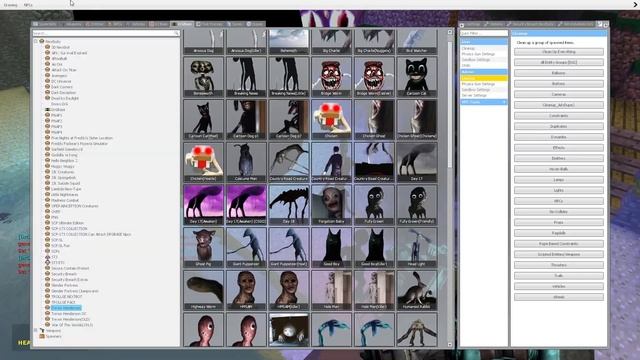Spawn the Behemoth NPC icon
This screenshot has width=640, height=360.
pyautogui.click(x=289, y=41)
